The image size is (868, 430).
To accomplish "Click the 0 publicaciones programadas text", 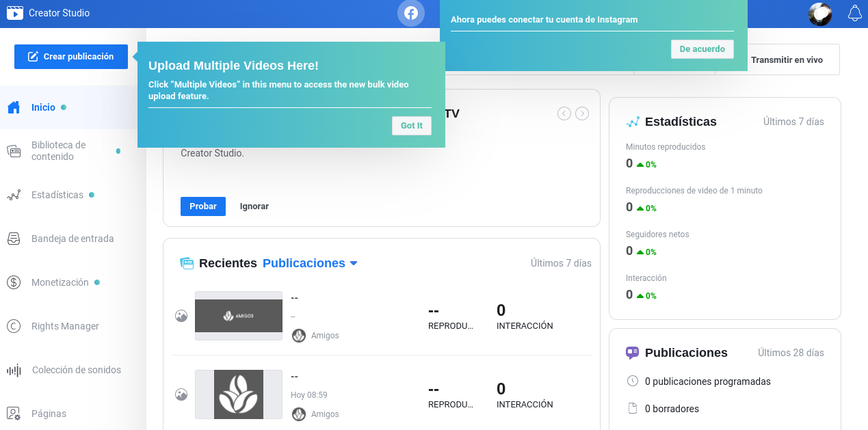I will [x=708, y=381].
